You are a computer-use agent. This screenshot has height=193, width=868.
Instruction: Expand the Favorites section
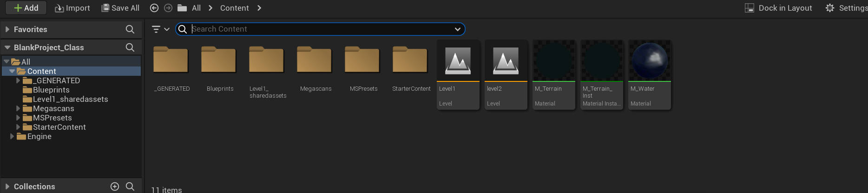(7, 29)
